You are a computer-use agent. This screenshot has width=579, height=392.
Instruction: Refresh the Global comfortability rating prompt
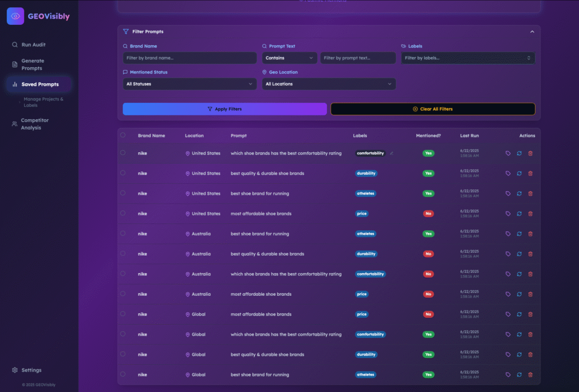(x=519, y=334)
